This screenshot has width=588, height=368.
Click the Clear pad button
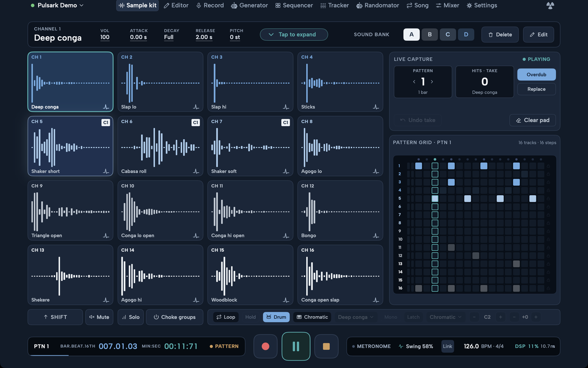[533, 120]
